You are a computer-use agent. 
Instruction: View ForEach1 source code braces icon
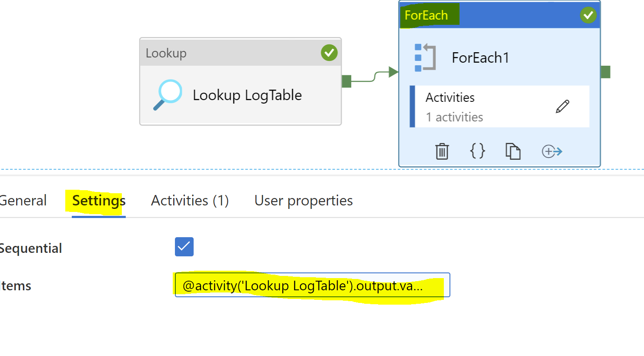477,151
